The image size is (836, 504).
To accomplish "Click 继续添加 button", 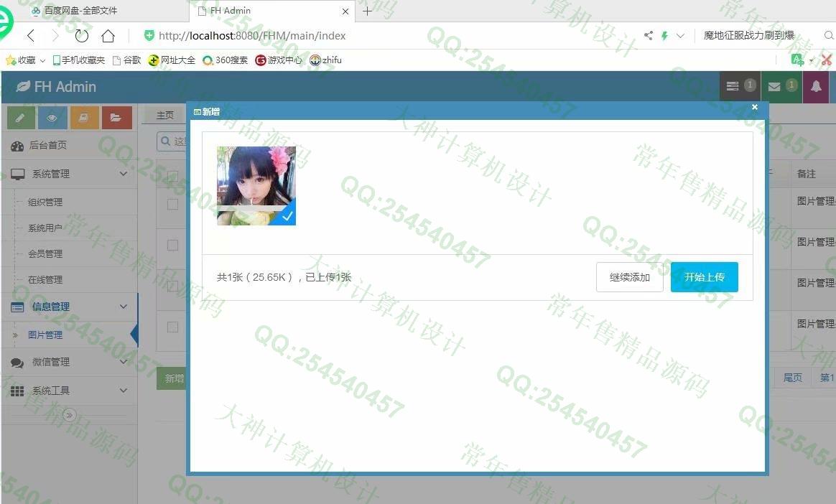I will click(630, 277).
